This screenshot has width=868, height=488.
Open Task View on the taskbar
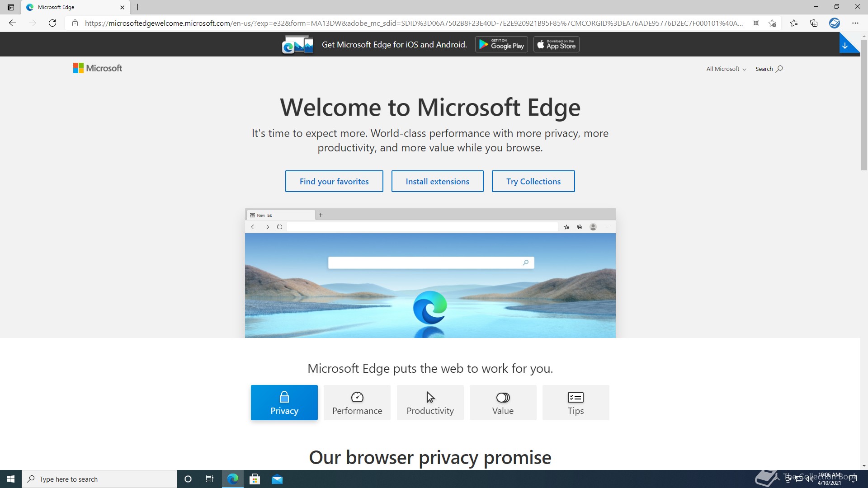(x=210, y=479)
